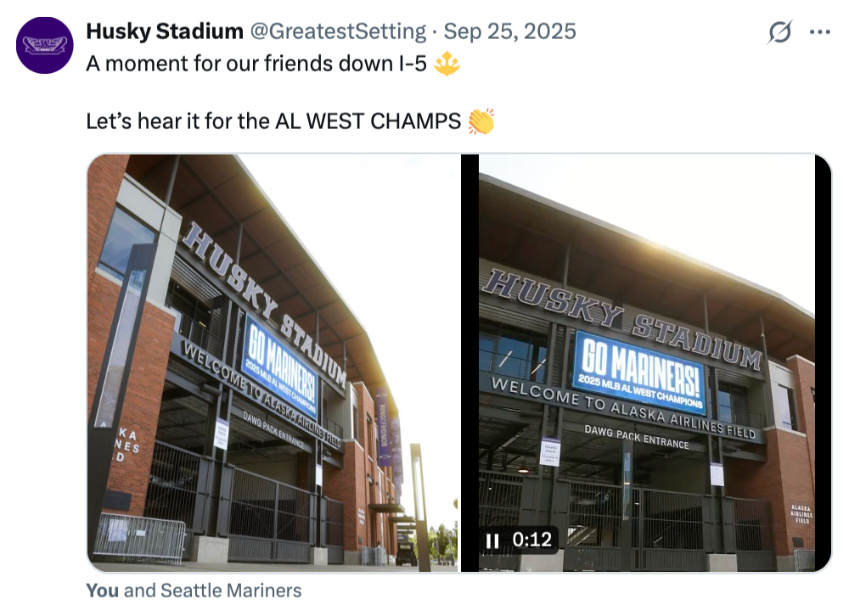Image resolution: width=849 pixels, height=616 pixels.
Task: Click the Grok slashed-circle icon
Action: [779, 32]
